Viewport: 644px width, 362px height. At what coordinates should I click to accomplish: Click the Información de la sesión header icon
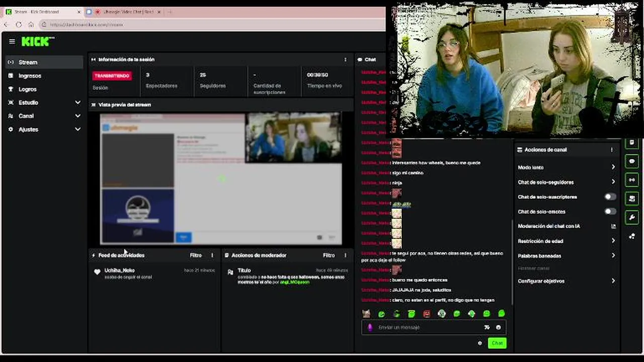[94, 59]
